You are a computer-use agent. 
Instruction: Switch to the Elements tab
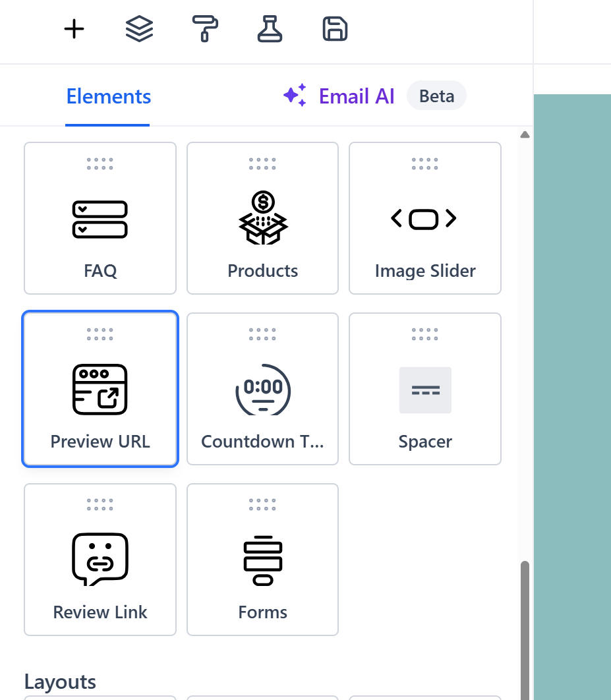107,96
